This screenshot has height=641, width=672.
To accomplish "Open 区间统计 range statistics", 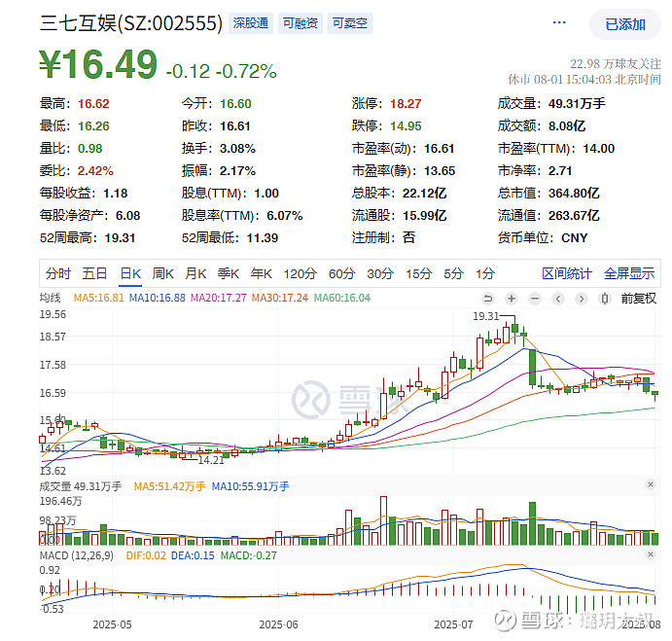I will (x=567, y=273).
